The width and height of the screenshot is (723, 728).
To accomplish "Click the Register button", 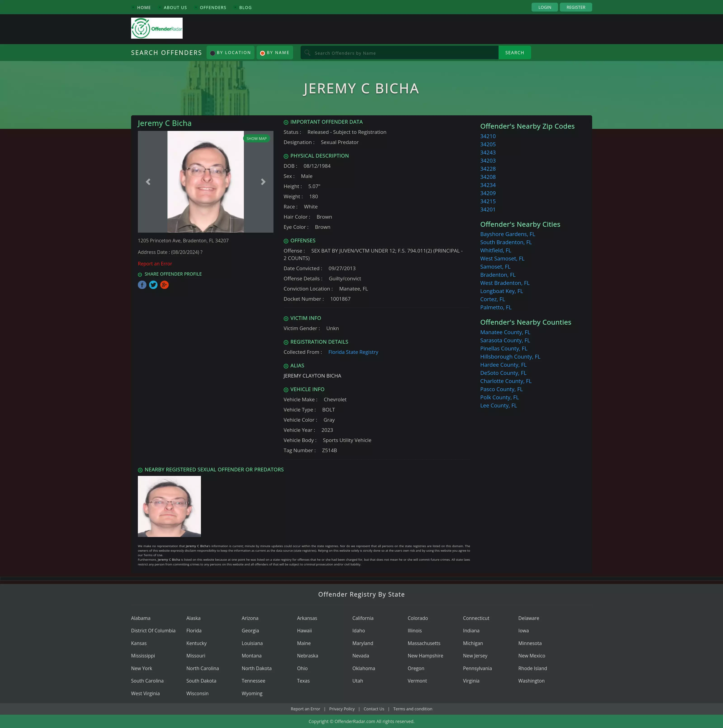I will coord(576,7).
